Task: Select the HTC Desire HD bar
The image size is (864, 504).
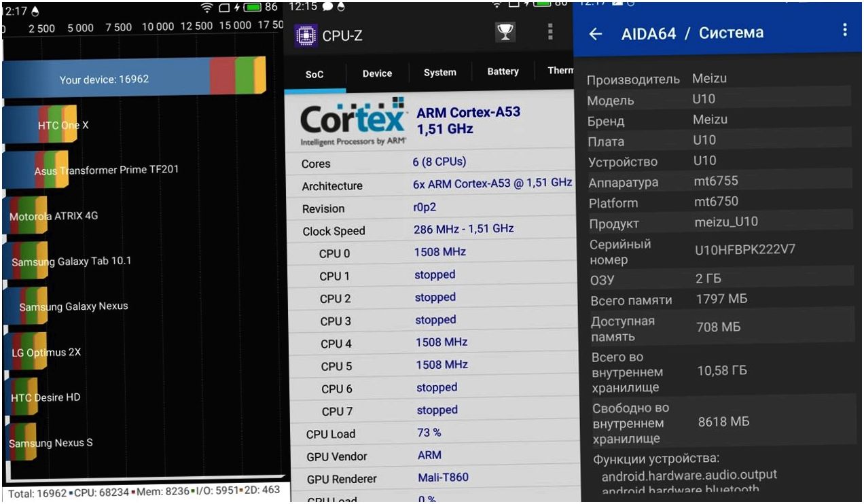Action: pos(20,397)
